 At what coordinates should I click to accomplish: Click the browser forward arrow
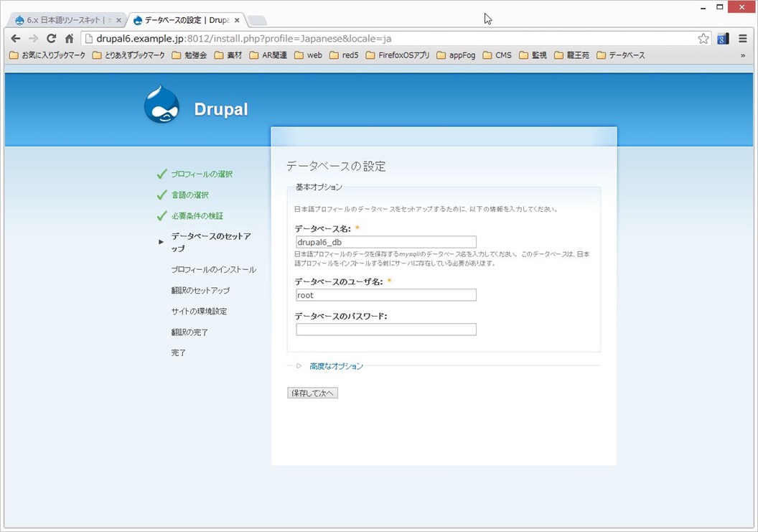(33, 39)
